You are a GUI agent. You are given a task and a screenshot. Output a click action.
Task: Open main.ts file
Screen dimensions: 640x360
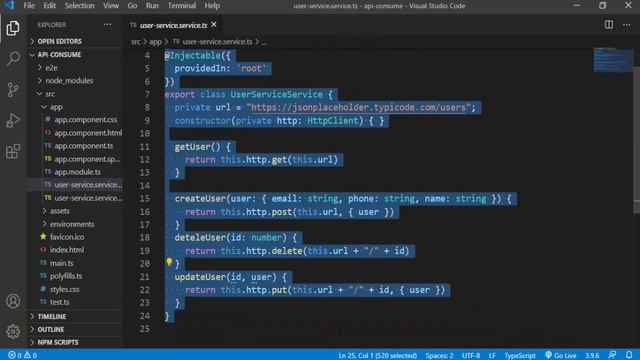(76, 263)
